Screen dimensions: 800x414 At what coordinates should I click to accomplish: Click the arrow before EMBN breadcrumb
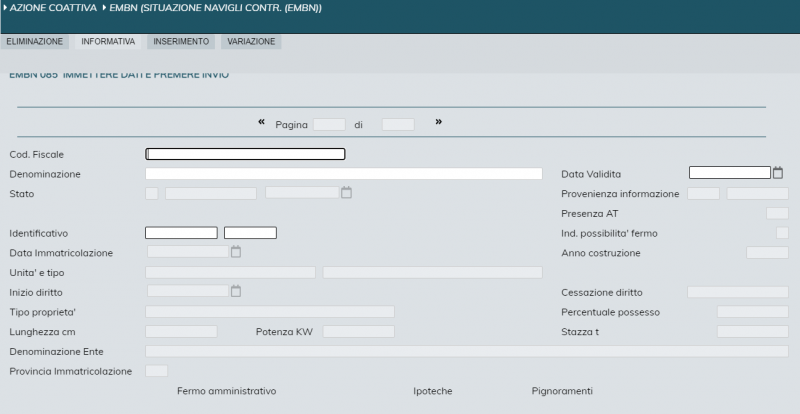coord(104,8)
